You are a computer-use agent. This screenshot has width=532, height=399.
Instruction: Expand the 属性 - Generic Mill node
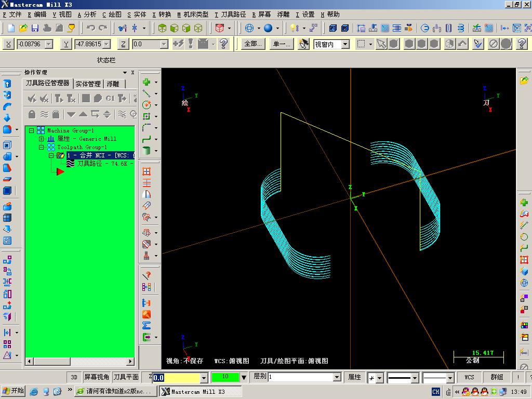coord(42,139)
